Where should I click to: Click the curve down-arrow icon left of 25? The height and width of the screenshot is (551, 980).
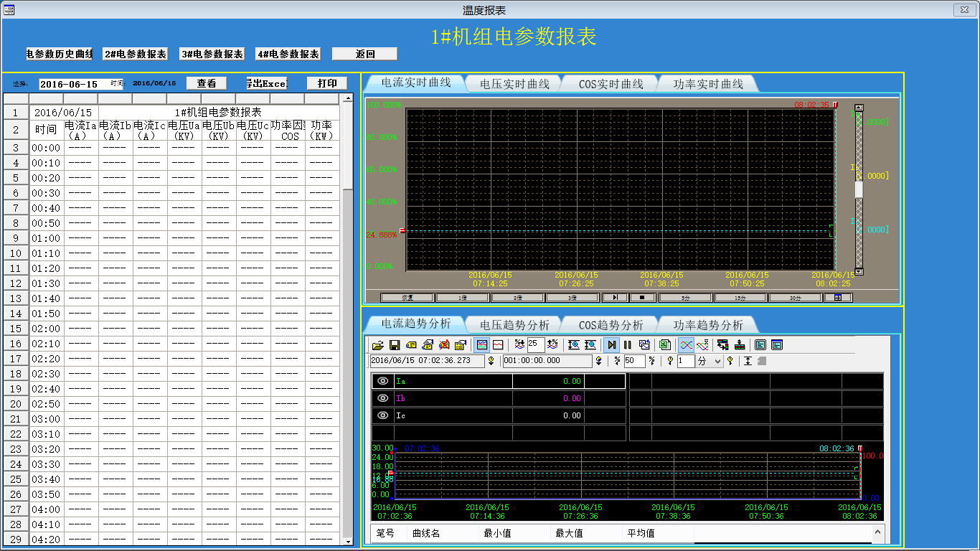519,345
